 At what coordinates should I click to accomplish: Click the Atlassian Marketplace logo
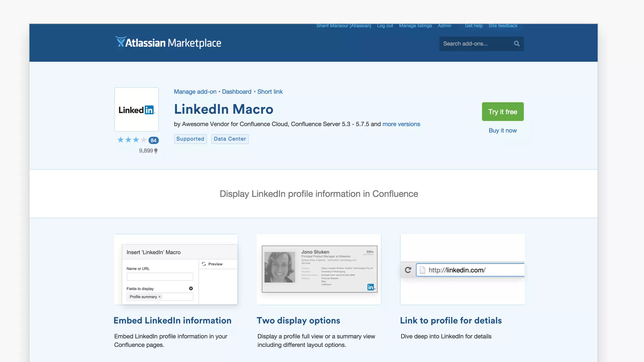[168, 43]
